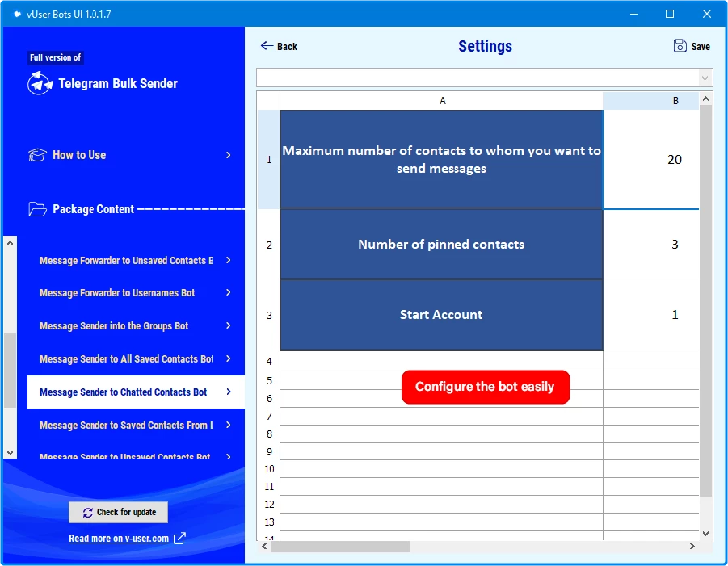Viewport: 728px width, 566px height.
Task: Click the 'Number of pinned contacts' cell
Action: click(x=441, y=245)
